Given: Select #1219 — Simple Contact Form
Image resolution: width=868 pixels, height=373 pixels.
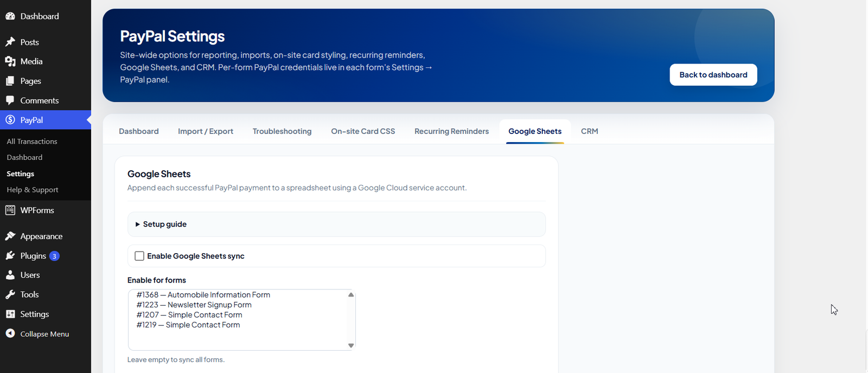Looking at the screenshot, I should (x=188, y=325).
